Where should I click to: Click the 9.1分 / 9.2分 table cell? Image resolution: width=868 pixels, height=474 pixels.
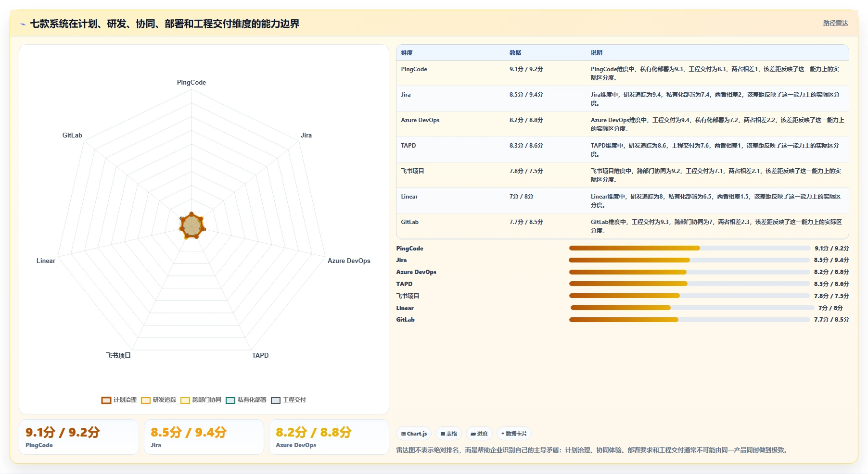pyautogui.click(x=526, y=69)
